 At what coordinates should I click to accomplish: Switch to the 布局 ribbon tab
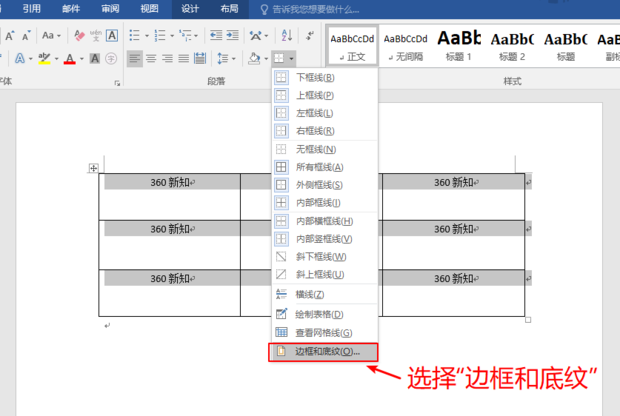click(229, 9)
